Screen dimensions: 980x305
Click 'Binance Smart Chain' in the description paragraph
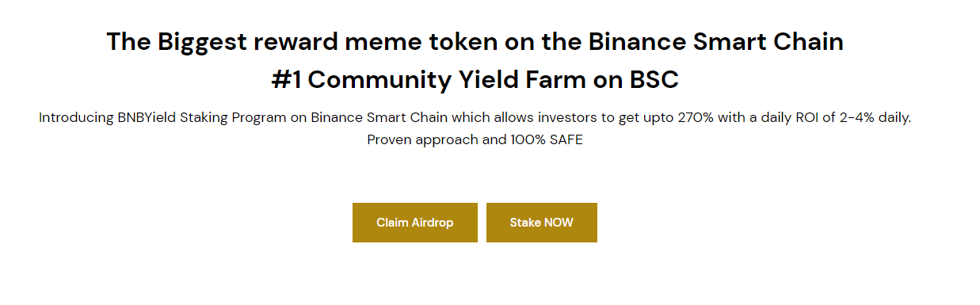point(379,117)
